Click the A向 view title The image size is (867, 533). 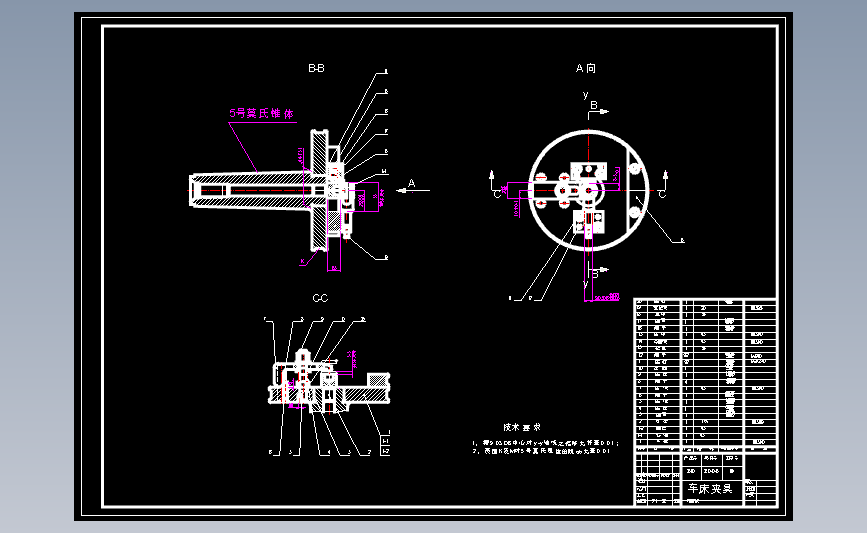586,68
